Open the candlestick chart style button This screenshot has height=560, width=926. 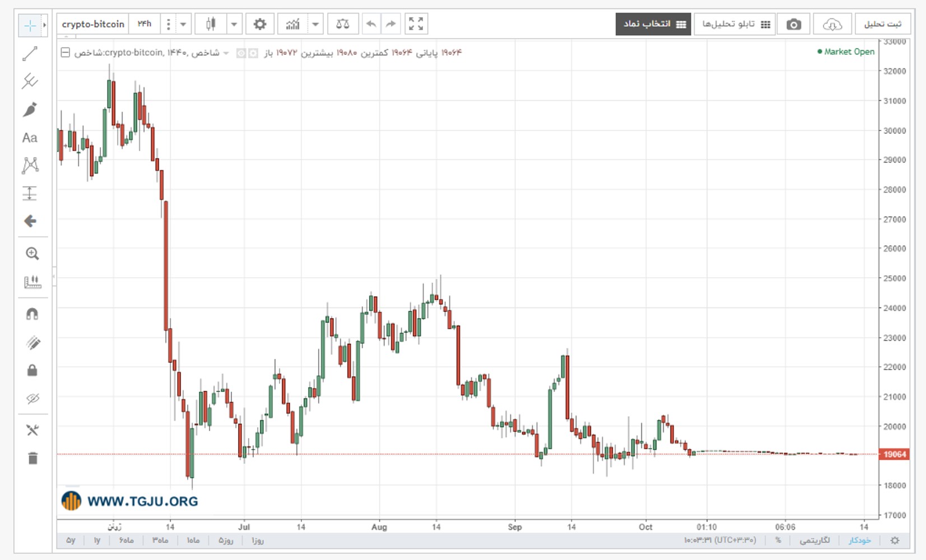pos(211,24)
